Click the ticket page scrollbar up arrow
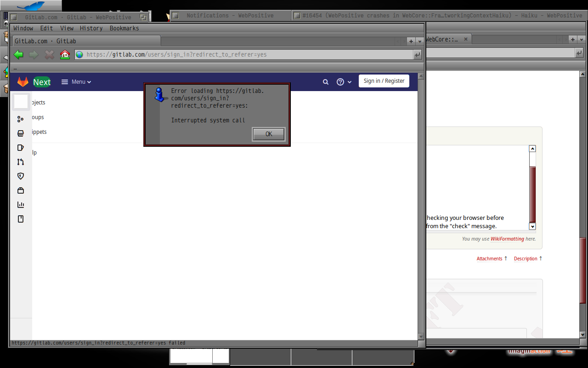Image resolution: width=588 pixels, height=368 pixels. click(x=582, y=74)
